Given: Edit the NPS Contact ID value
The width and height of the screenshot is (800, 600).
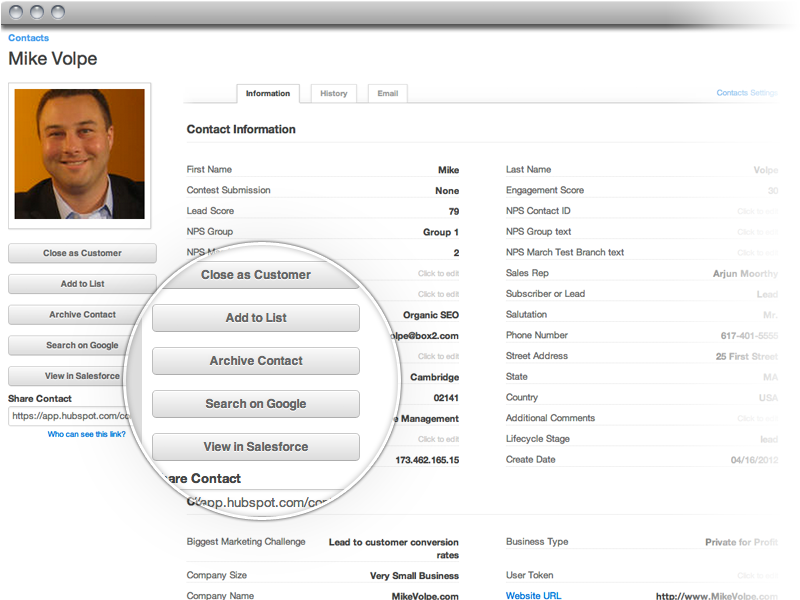Looking at the screenshot, I should tap(756, 211).
